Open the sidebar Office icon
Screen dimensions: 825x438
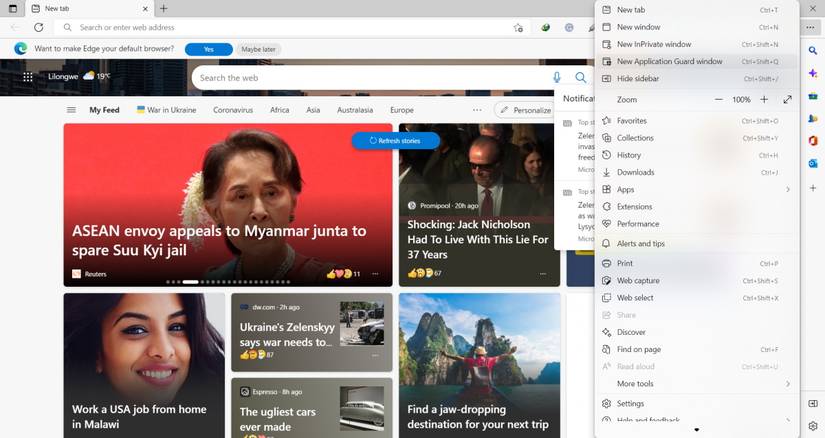tap(813, 141)
